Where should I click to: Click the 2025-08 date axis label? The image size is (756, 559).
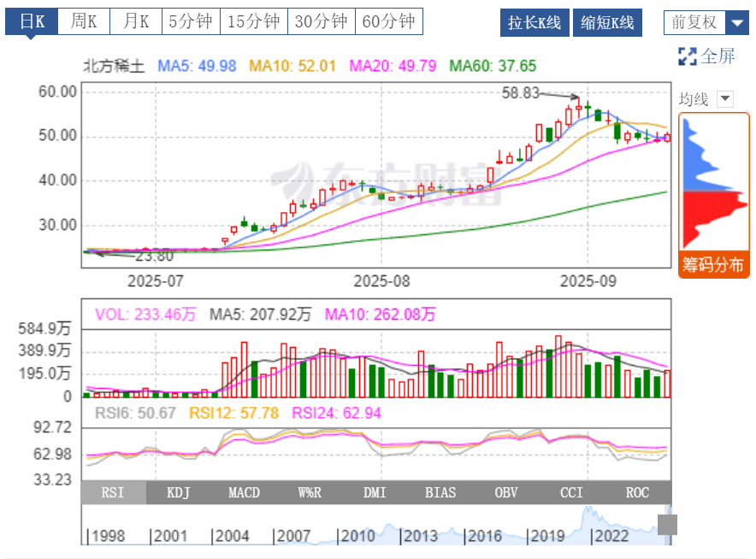(x=382, y=281)
